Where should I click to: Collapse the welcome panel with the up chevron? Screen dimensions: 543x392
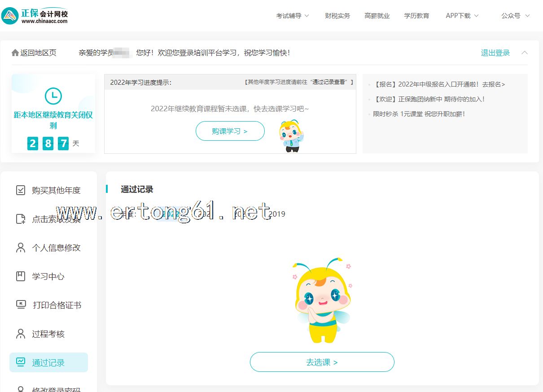tap(525, 53)
